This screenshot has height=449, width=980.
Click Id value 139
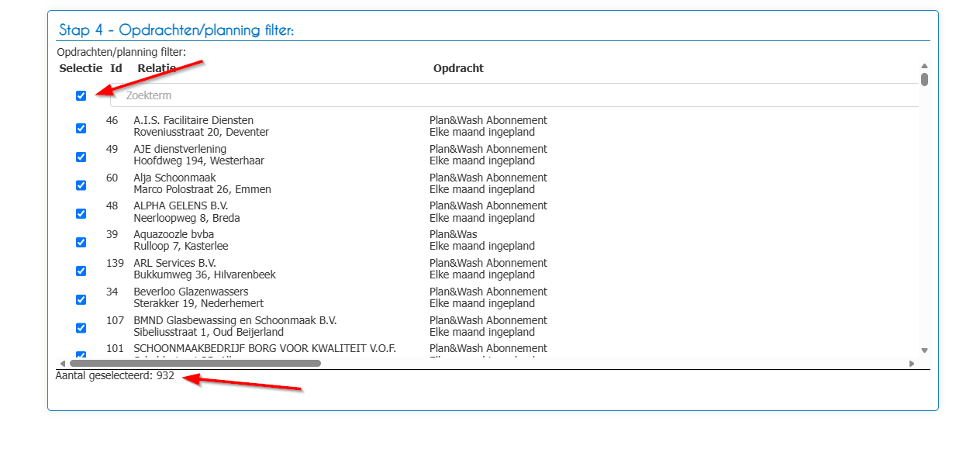(115, 263)
